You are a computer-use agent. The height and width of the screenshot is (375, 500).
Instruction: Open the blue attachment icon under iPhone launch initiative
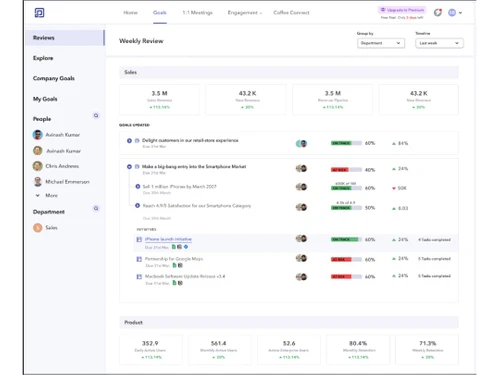pos(186,247)
